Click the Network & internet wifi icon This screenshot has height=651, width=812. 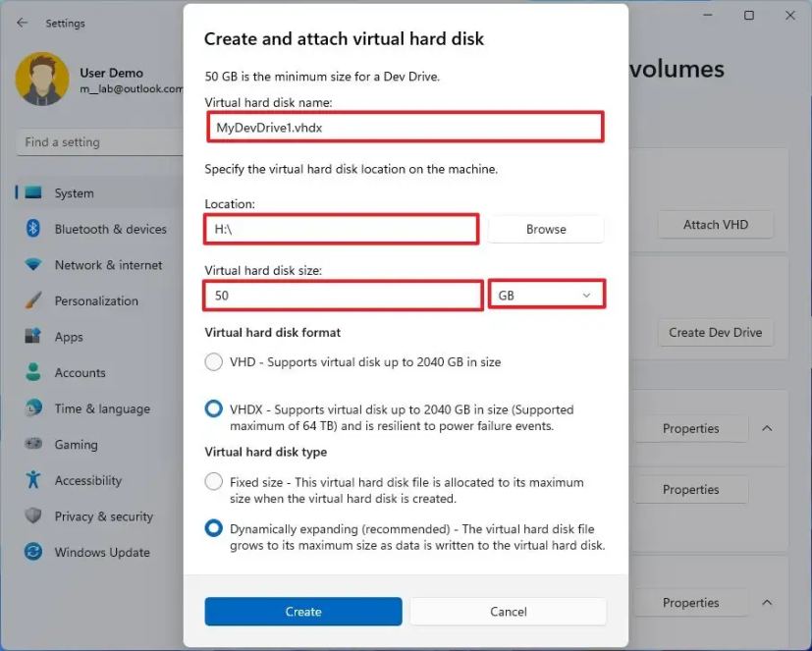pos(33,265)
